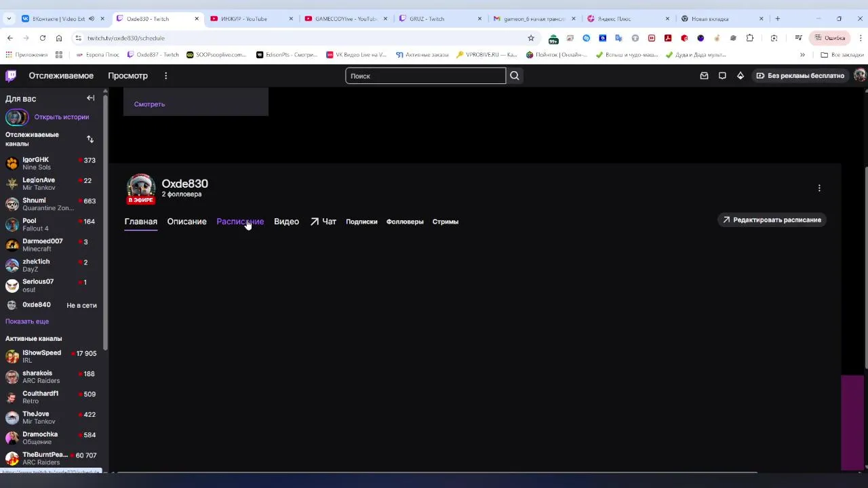Open the Фолловеры tab

[405, 222]
